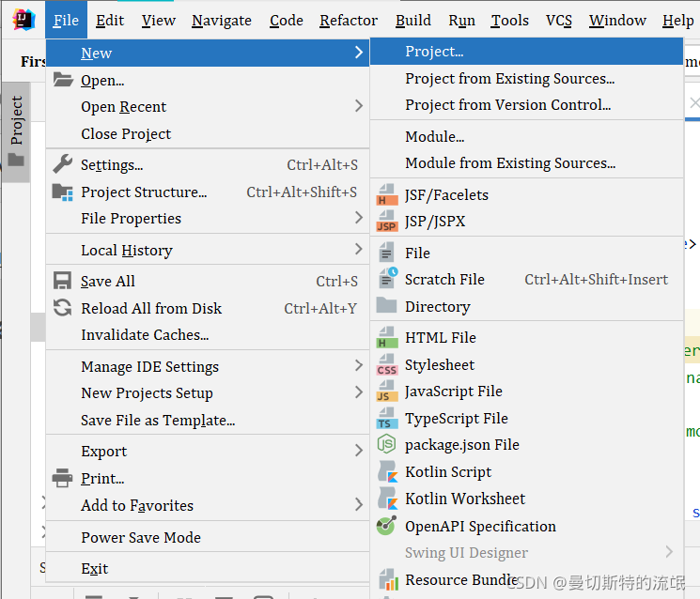Click the Save All floppy disk icon

click(62, 281)
